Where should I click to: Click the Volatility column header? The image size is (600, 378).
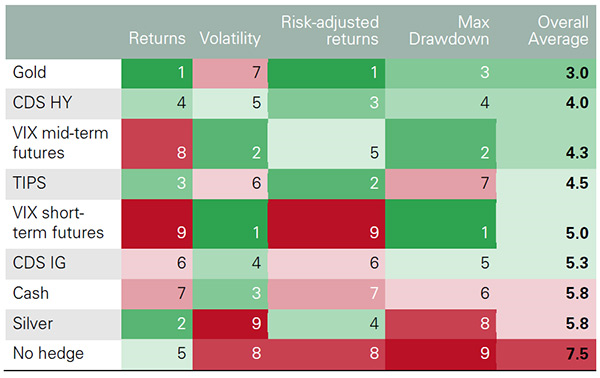tap(230, 38)
